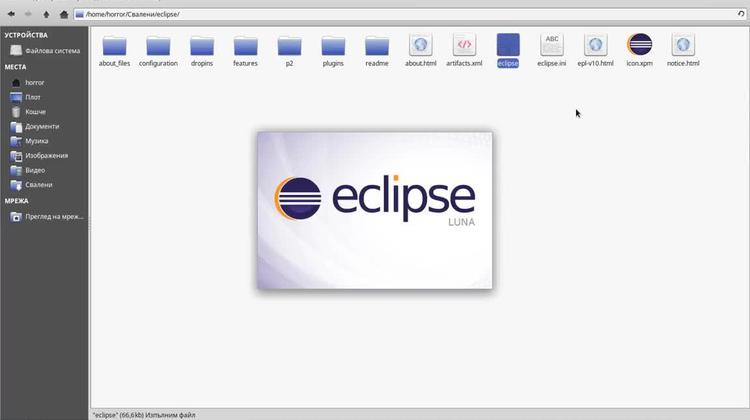Click the Eclipse Luna splash screen
Screen dimensions: 750x420
pos(375,210)
